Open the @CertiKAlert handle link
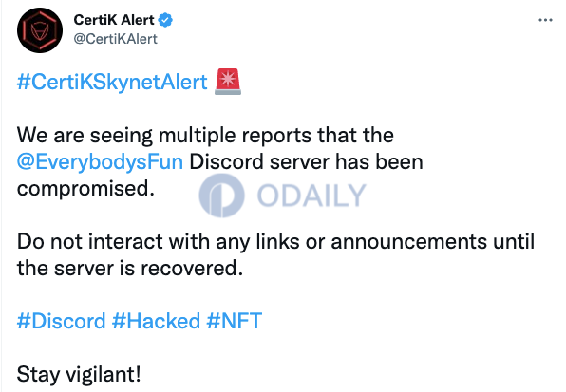 point(116,39)
